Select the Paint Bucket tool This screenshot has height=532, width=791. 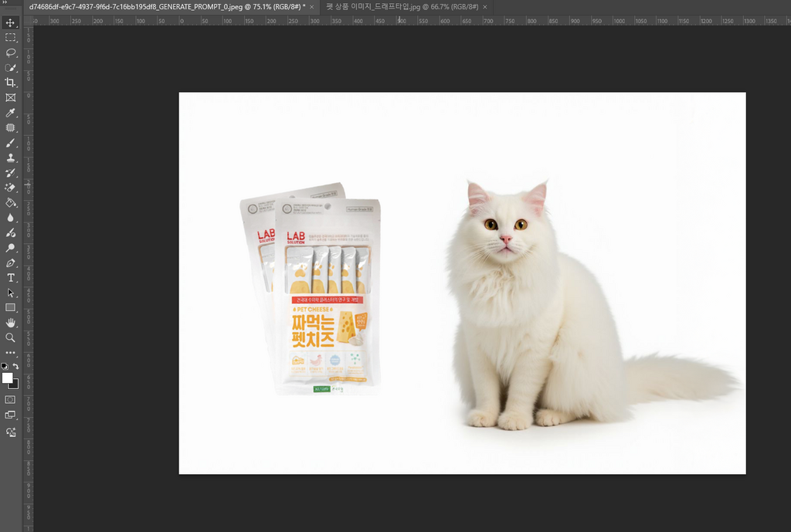pos(10,203)
